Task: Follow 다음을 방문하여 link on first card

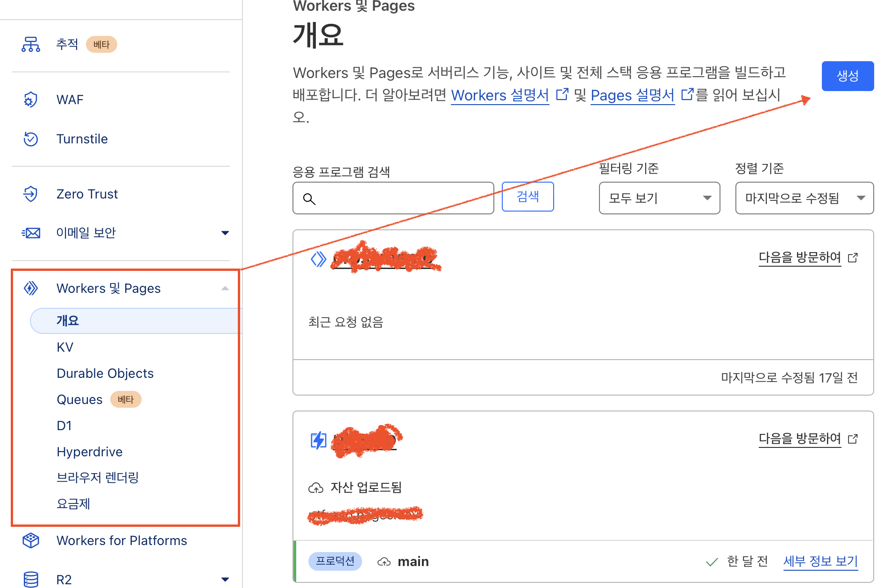Action: coord(800,257)
